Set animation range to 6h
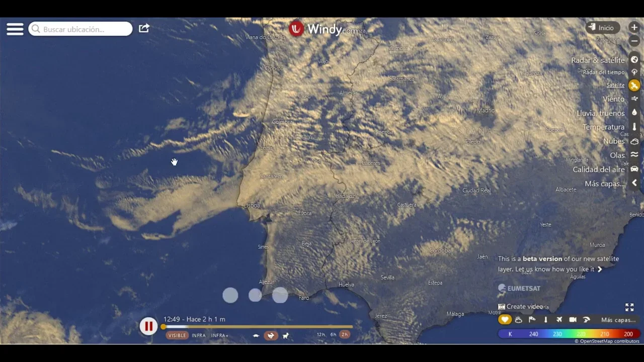 tap(333, 334)
